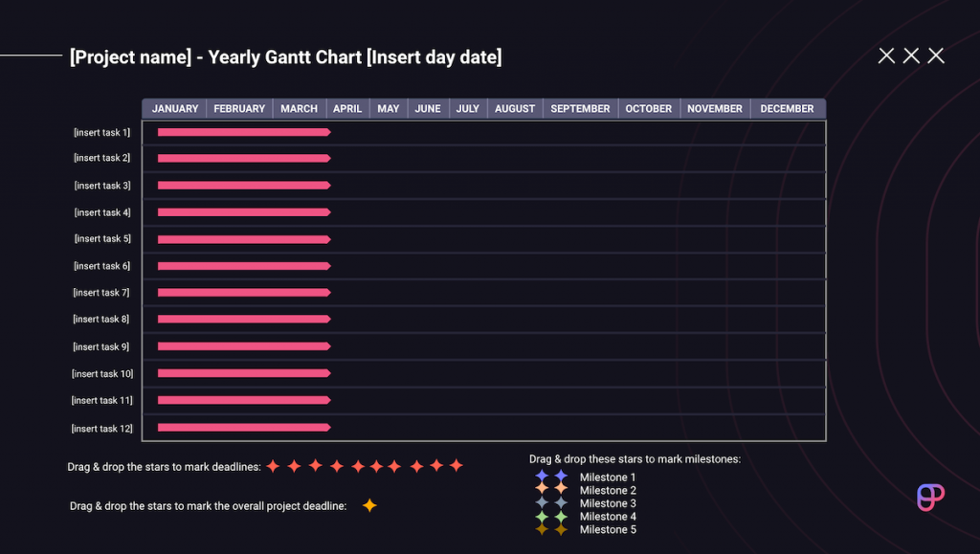Click the middle X in top-right decoration
The height and width of the screenshot is (554, 980).
911,56
